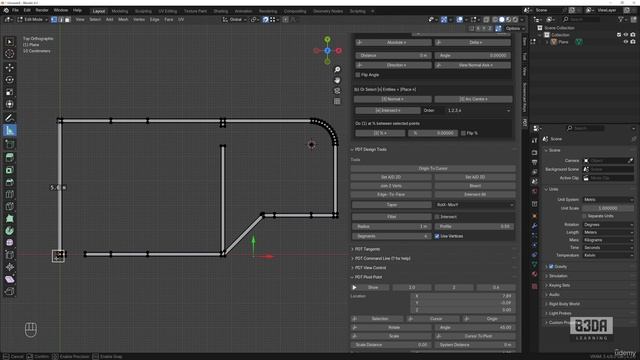Collapse the PDT Design Tools panel

pyautogui.click(x=370, y=149)
